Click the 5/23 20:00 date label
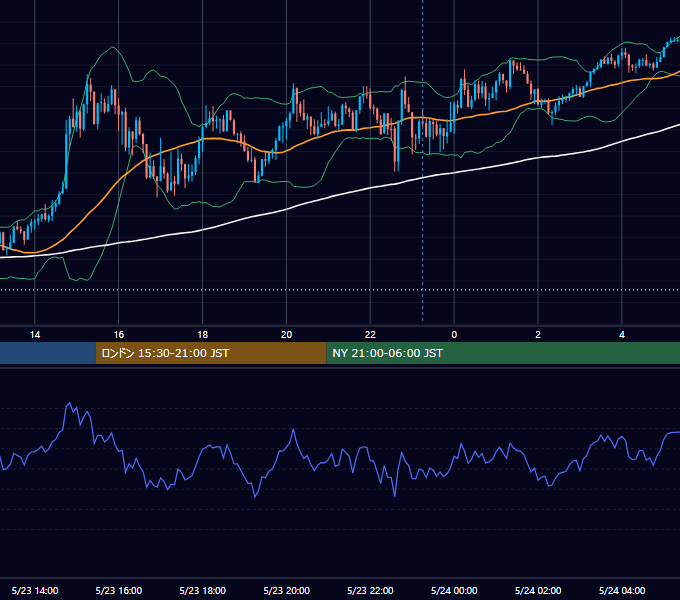This screenshot has height=600, width=680. (x=286, y=590)
